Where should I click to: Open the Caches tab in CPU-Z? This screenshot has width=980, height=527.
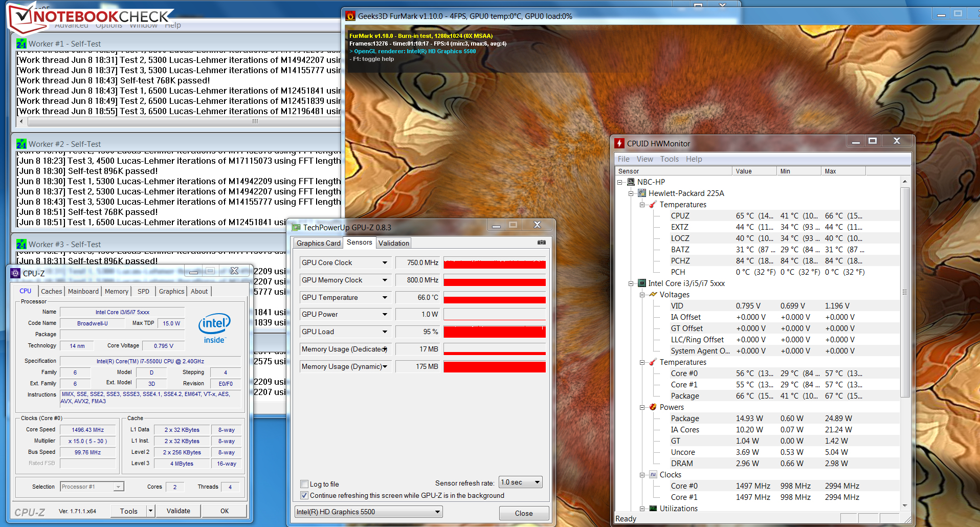click(52, 291)
